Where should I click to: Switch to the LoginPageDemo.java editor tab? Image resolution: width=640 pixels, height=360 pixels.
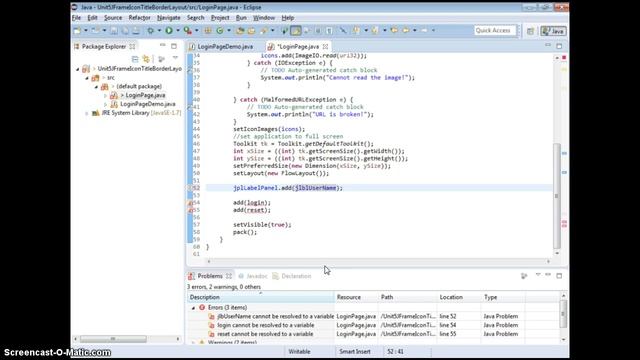click(225, 47)
